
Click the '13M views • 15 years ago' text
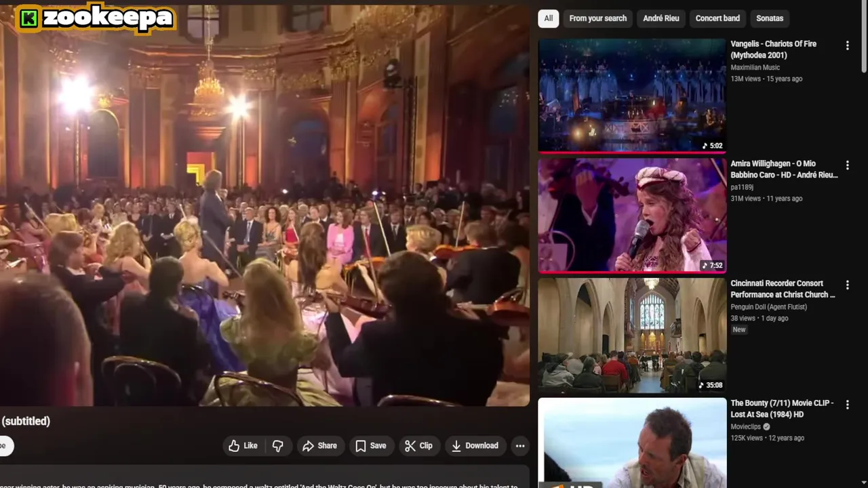[766, 79]
